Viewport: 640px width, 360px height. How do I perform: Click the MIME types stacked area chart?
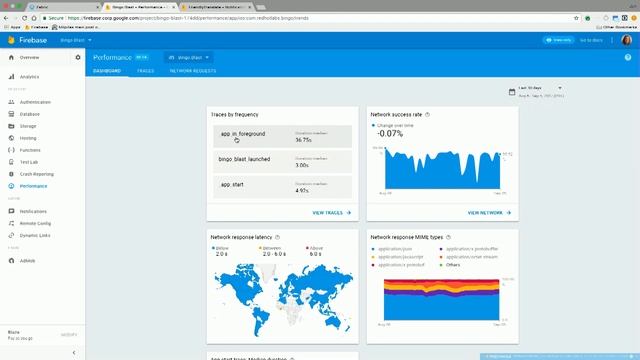pyautogui.click(x=441, y=299)
